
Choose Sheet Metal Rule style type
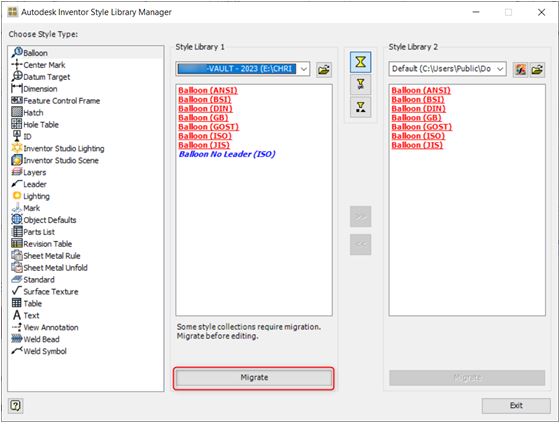(x=46, y=256)
